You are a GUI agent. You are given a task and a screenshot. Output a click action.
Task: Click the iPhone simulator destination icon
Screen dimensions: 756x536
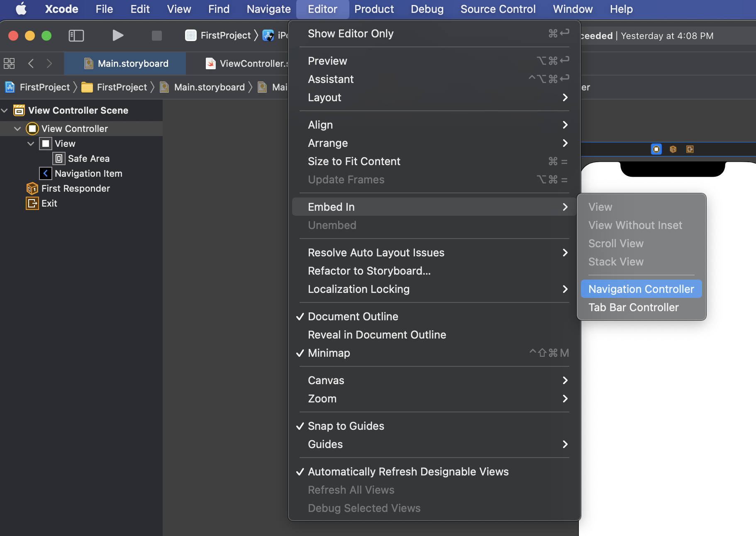[268, 36]
